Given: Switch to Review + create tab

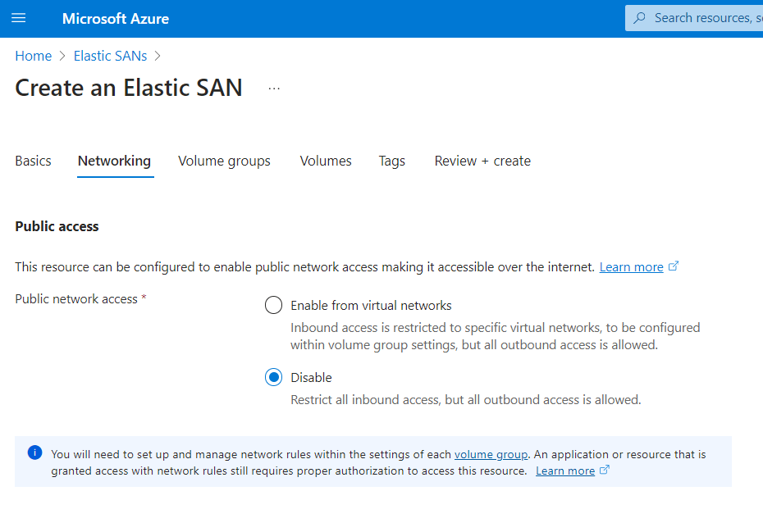Looking at the screenshot, I should tap(482, 161).
